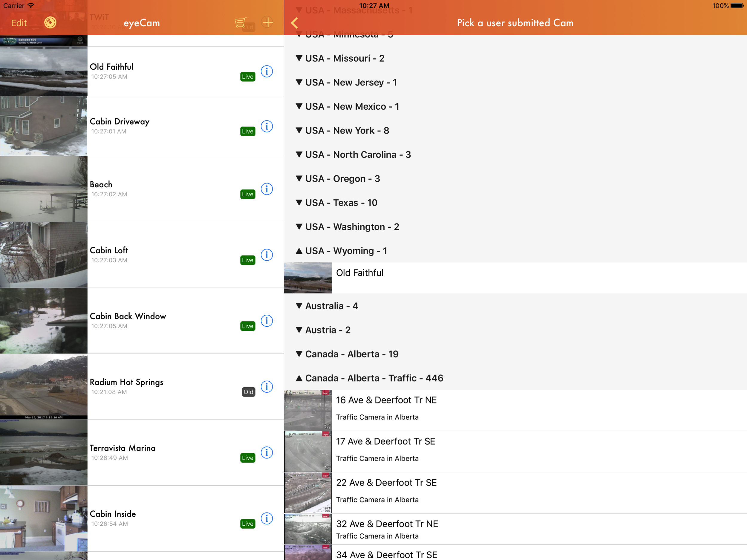
Task: Expand Australia - 4 section
Action: point(515,306)
